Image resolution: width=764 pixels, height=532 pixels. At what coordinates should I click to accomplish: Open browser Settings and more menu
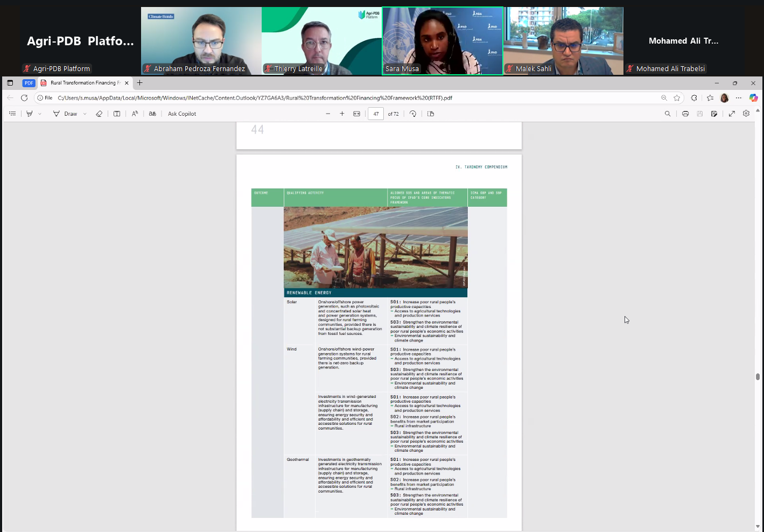[739, 98]
